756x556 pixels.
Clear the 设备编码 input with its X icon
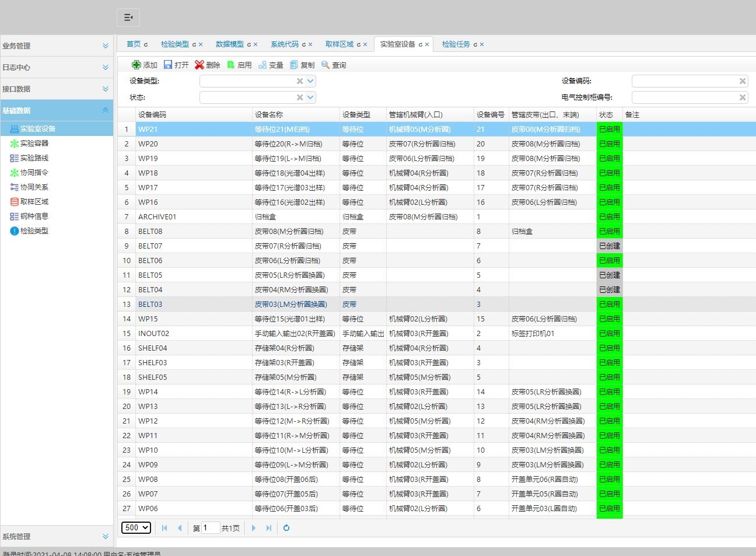point(743,81)
